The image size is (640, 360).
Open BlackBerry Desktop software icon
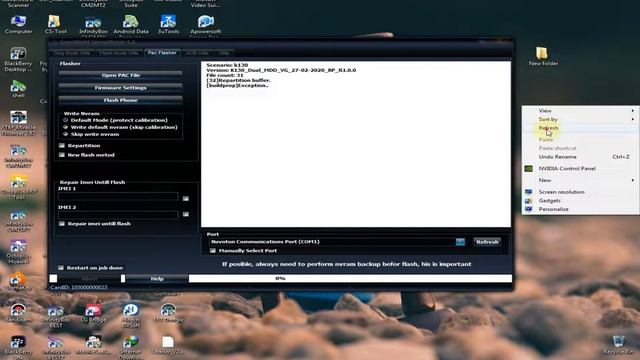18,59
